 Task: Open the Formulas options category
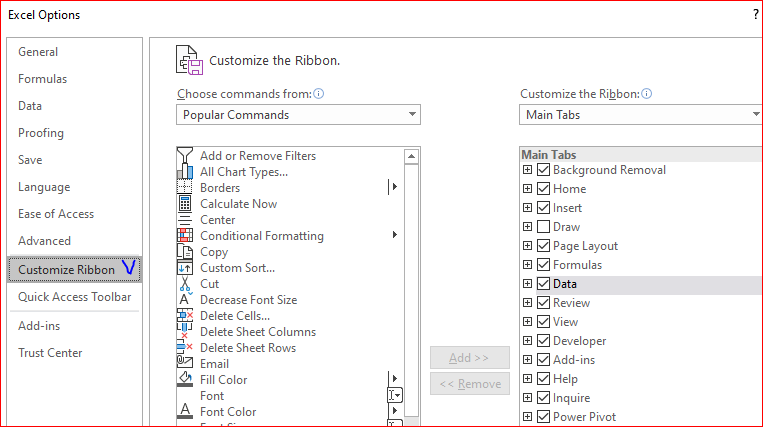[x=42, y=79]
